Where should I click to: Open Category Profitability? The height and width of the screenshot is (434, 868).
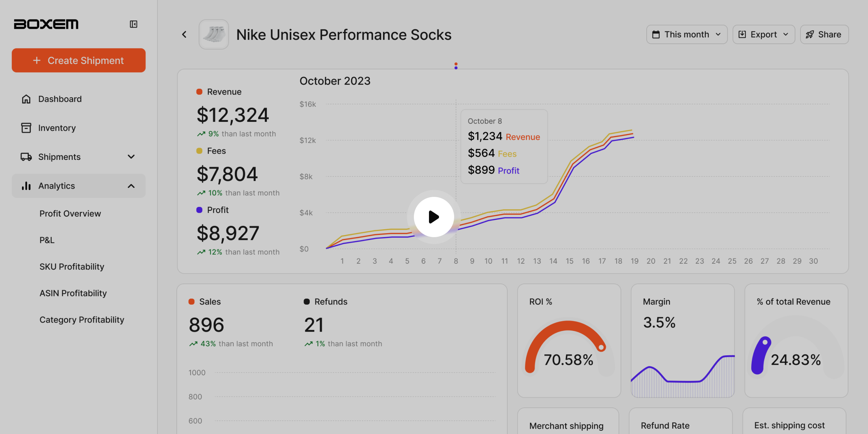pyautogui.click(x=82, y=320)
